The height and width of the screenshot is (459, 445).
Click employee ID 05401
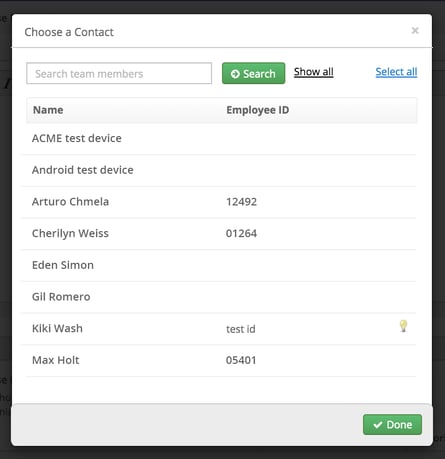(241, 360)
